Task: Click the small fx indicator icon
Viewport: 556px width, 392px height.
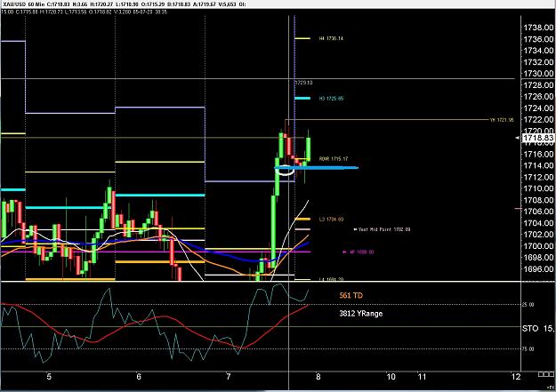Action: [551, 387]
